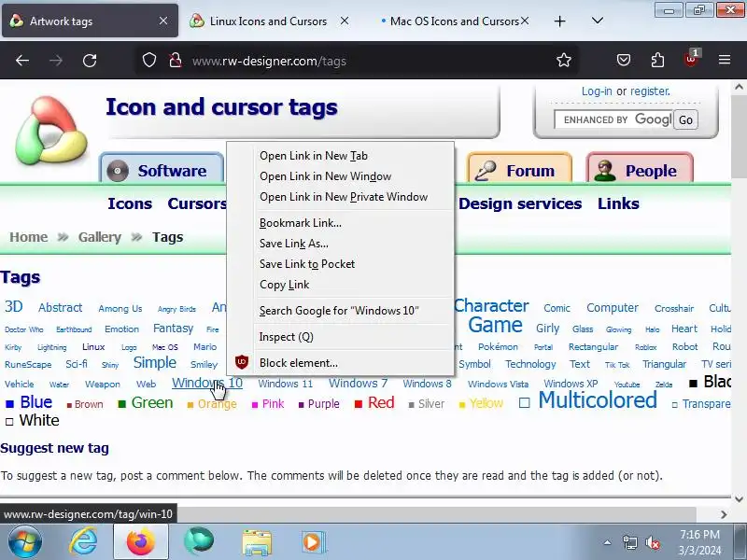Open the Character tag
The image size is (747, 560).
tap(491, 306)
